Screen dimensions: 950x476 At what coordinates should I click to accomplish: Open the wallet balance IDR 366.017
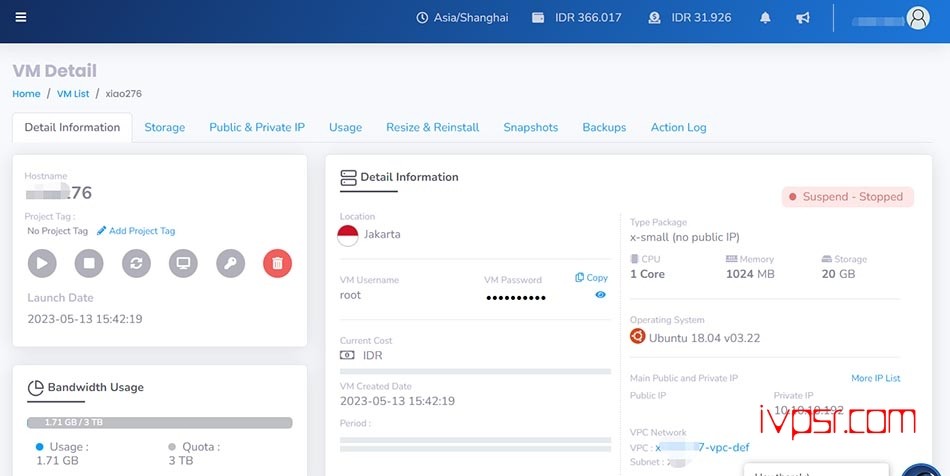click(577, 18)
